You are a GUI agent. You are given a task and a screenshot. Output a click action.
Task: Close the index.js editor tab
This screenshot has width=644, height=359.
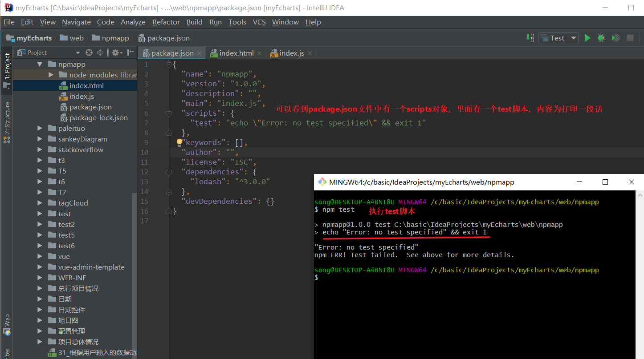(x=310, y=53)
